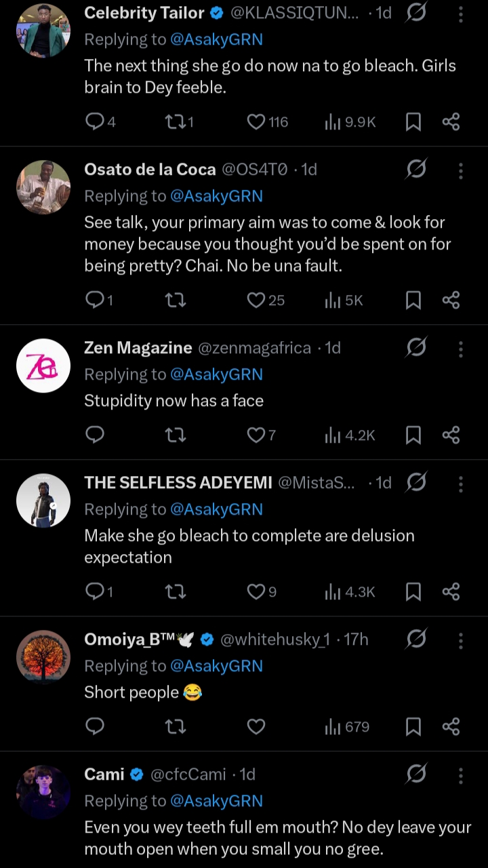Click Grok icon on Osato de la Coca's reply
This screenshot has height=868, width=488.
[x=416, y=170]
